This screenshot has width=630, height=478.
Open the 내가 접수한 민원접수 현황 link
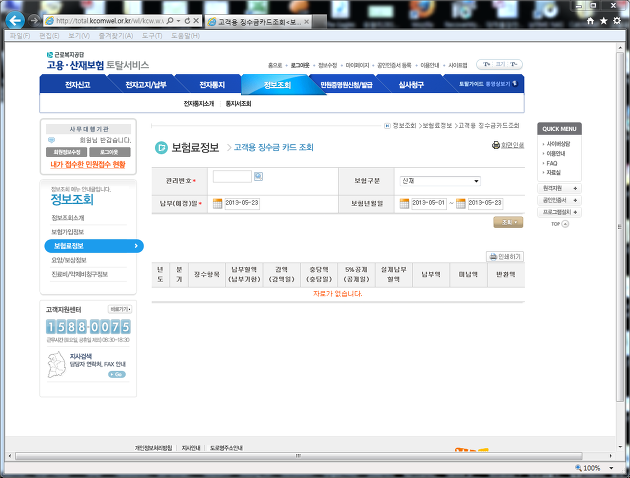(88, 164)
